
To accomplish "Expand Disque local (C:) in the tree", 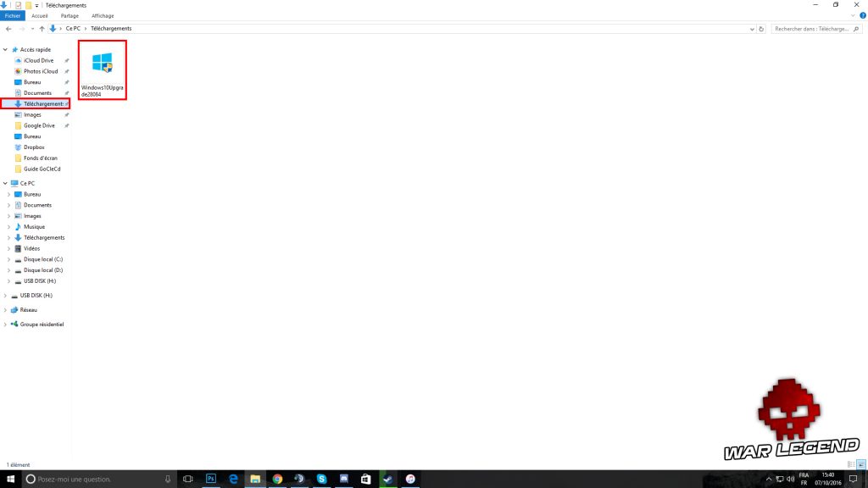I will [8, 259].
